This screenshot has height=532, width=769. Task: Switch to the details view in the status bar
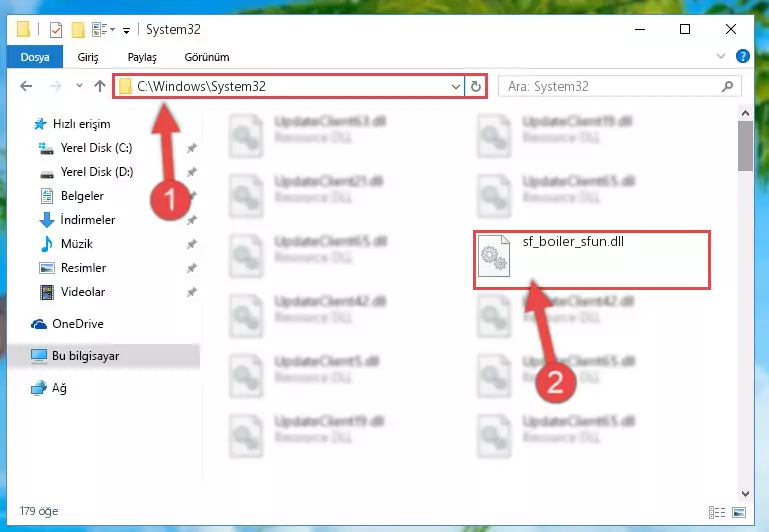[717, 512]
